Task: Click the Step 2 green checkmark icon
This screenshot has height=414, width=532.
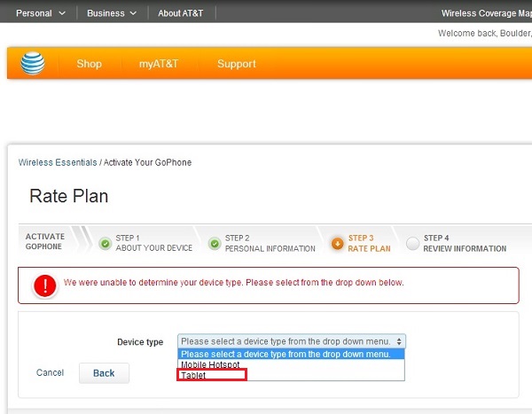Action: coord(215,243)
